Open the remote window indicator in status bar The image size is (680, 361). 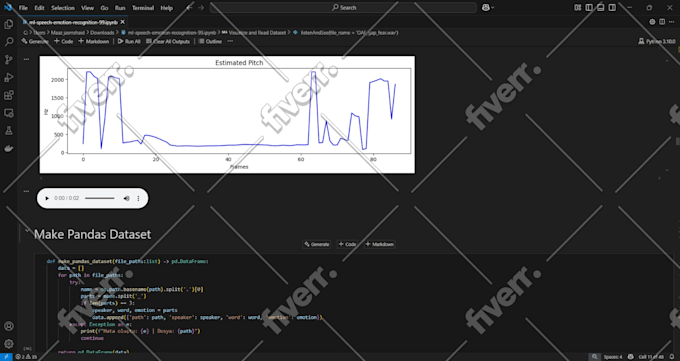[x=6, y=357]
